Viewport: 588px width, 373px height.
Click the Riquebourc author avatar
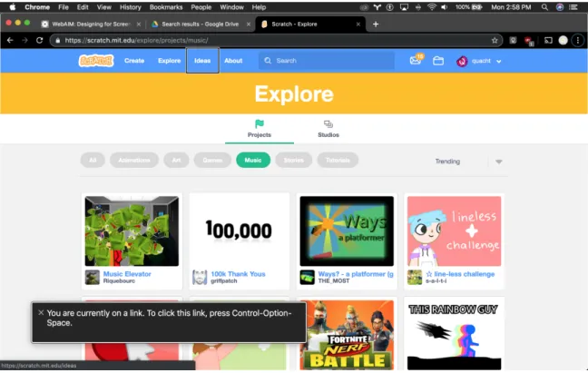click(x=93, y=278)
